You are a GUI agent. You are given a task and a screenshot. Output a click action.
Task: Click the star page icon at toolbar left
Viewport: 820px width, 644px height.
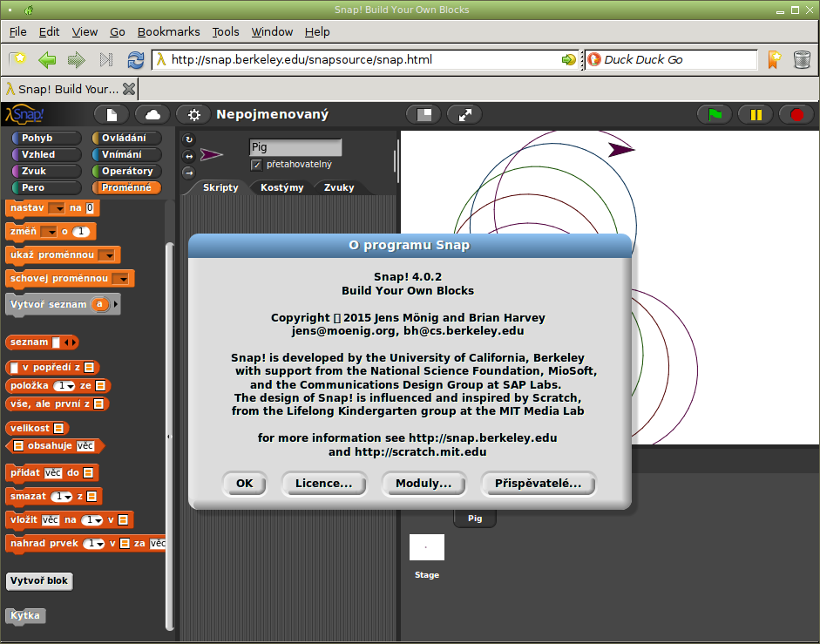coord(17,59)
